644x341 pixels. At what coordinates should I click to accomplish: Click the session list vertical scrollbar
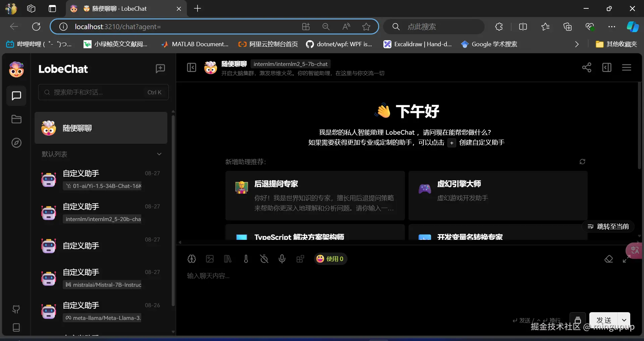(x=173, y=211)
